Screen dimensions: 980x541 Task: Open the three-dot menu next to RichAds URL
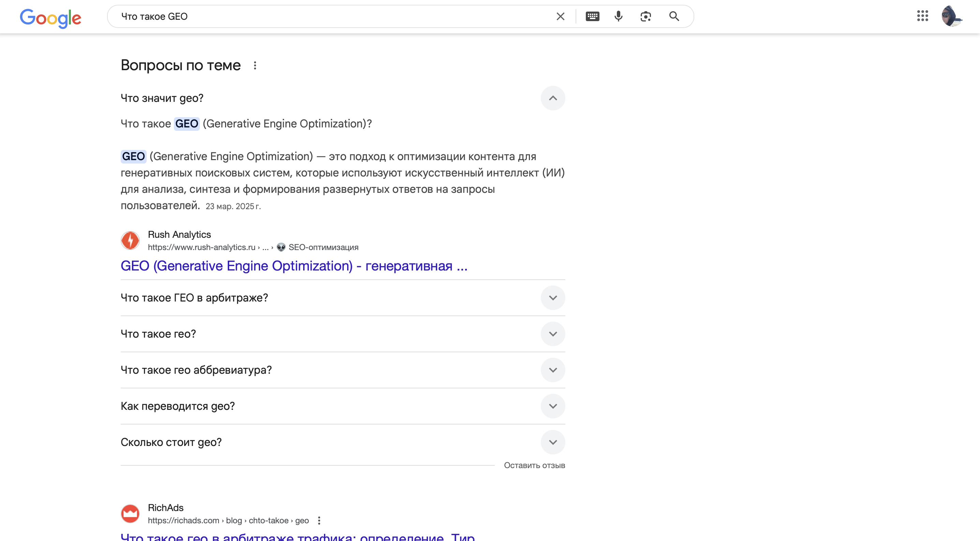click(x=319, y=521)
